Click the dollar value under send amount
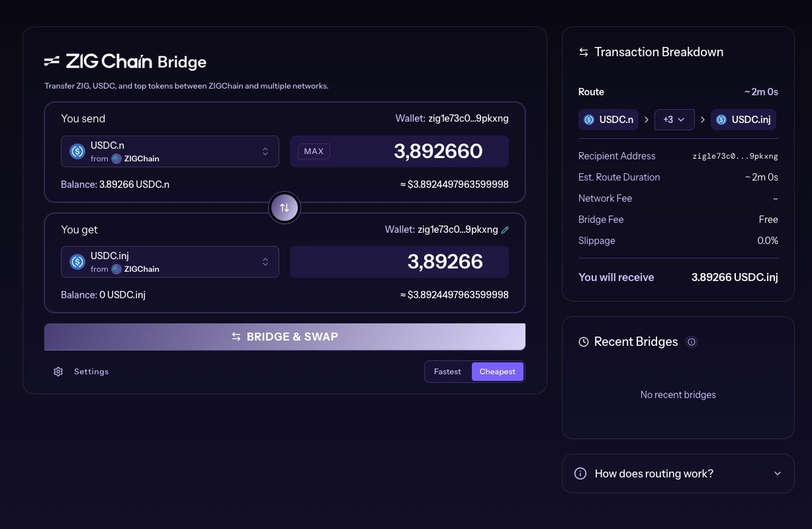The image size is (812, 529). pos(455,184)
